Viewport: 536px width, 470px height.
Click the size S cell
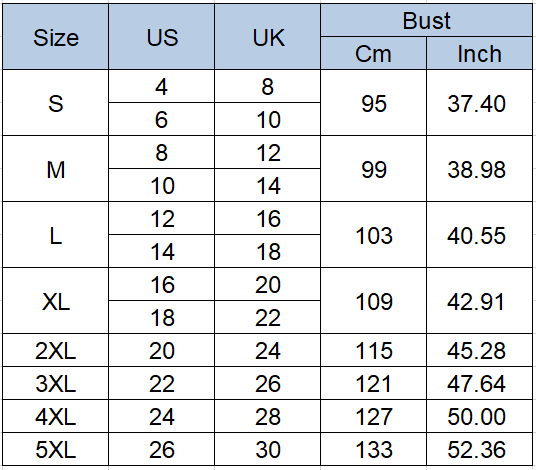coord(56,103)
